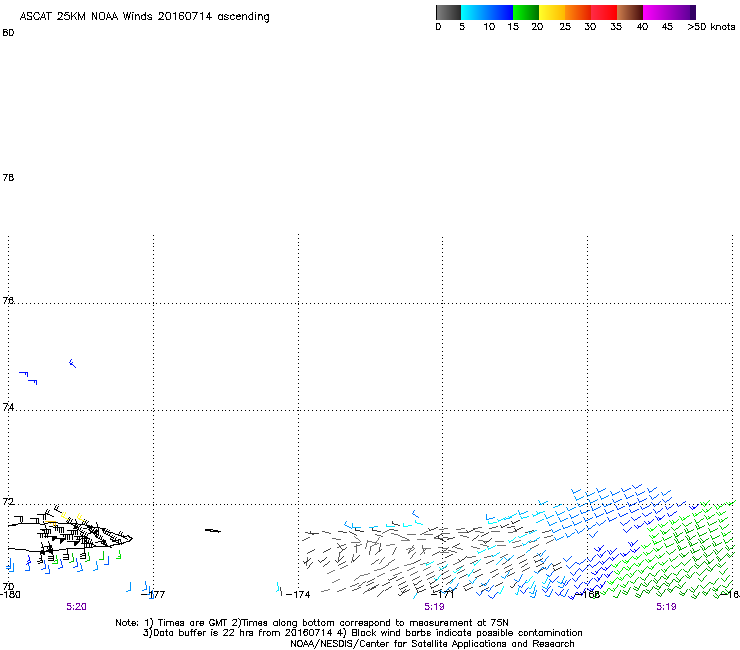This screenshot has height=650, width=740.
Task: Select the green 15–20 knots legend segment
Action: pos(526,12)
